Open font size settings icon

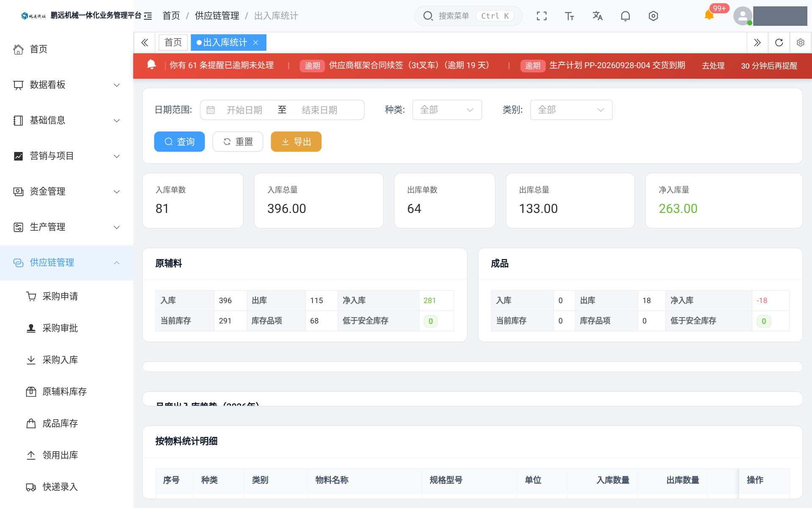tap(569, 16)
